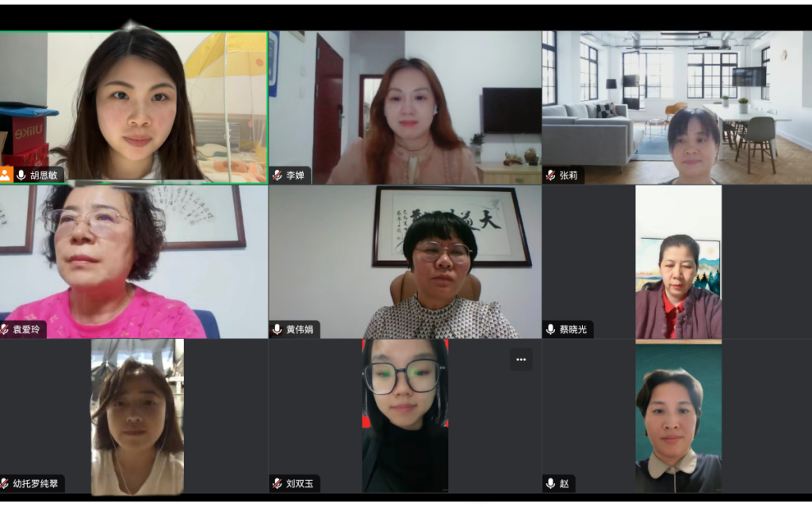
Task: Click the name label 刘双玉
Action: pos(300,484)
